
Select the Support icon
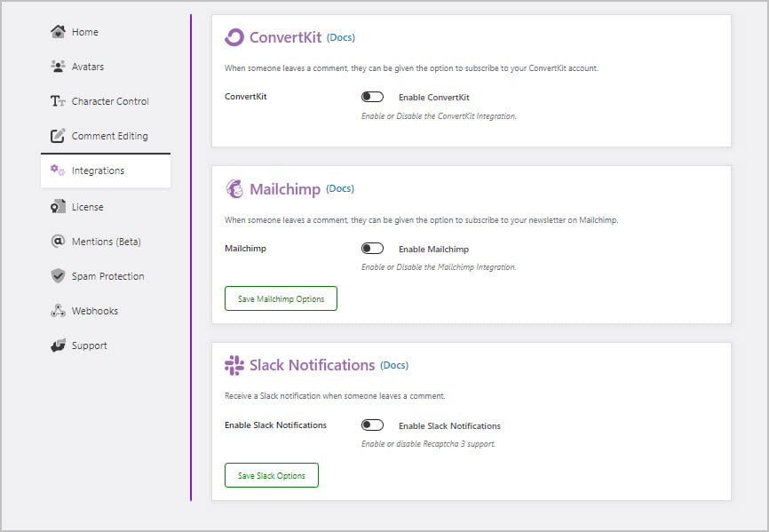pos(59,345)
